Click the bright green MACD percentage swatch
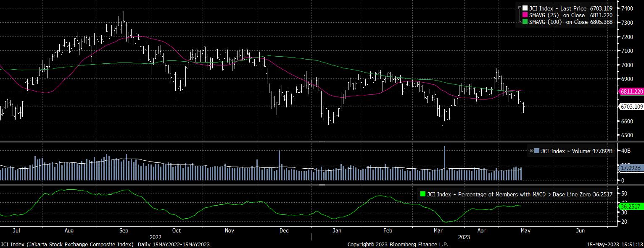 coord(422,194)
